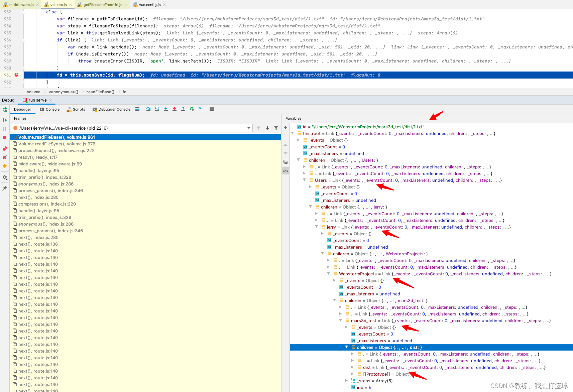This screenshot has width=573, height=392.
Task: Step over the current line
Action: pyautogui.click(x=148, y=109)
